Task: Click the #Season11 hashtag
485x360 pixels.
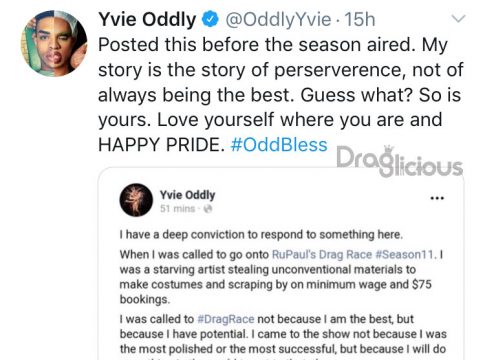Action: pyautogui.click(x=405, y=255)
